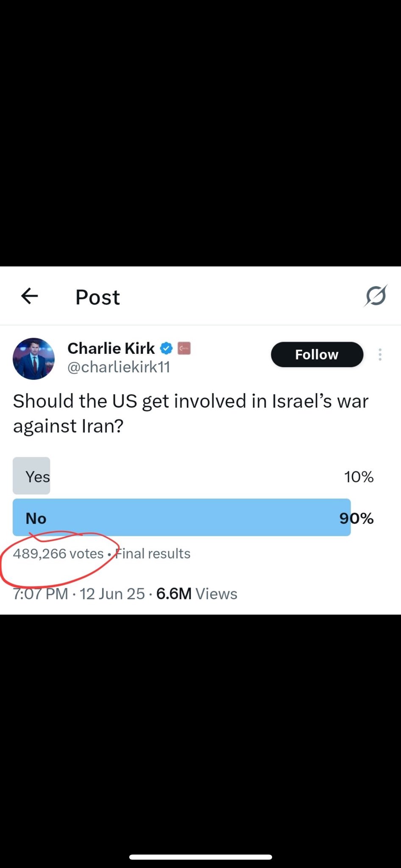
Task: Tap the @charliekirk11 handle
Action: (119, 367)
